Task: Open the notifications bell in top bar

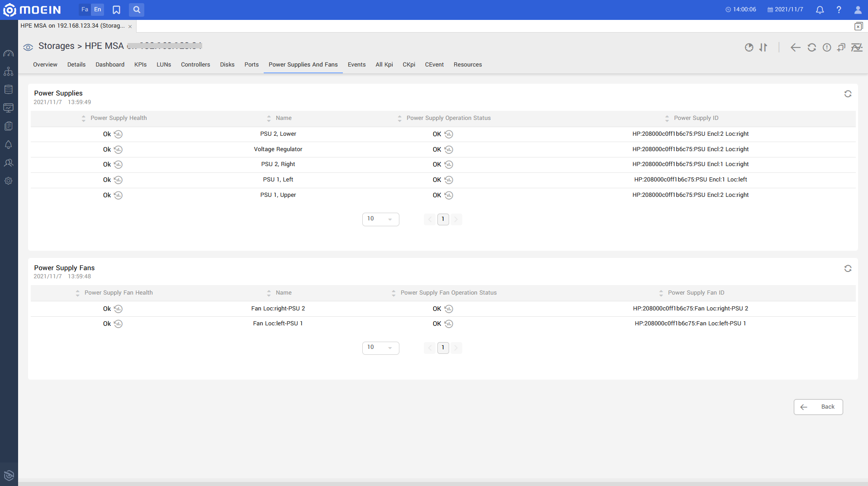Action: 820,10
